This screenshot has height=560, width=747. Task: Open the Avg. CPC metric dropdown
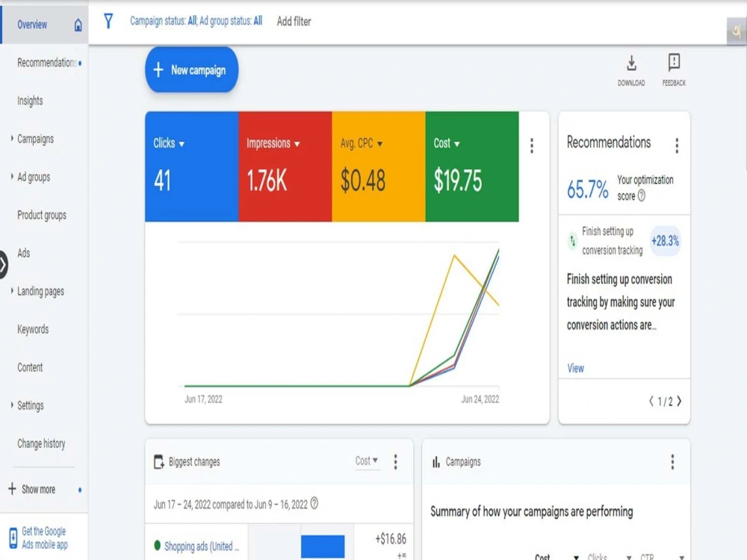click(x=361, y=143)
